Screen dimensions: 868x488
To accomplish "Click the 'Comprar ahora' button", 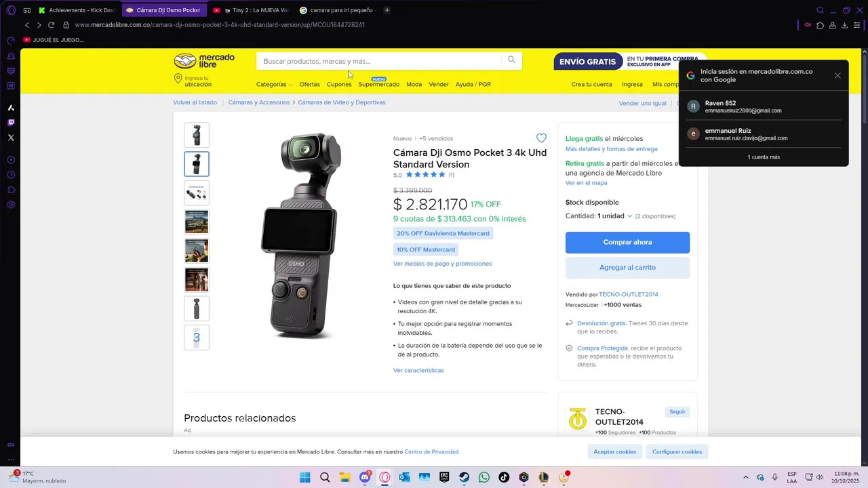I will tap(627, 242).
